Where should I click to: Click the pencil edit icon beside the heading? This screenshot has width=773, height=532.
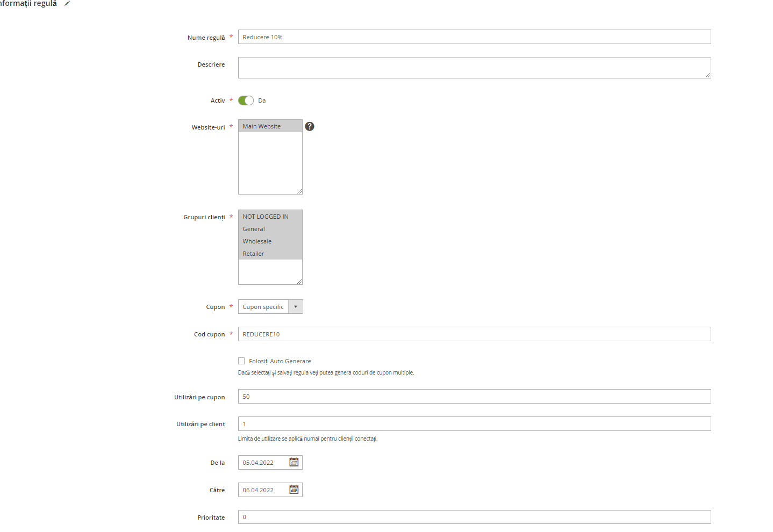point(67,3)
